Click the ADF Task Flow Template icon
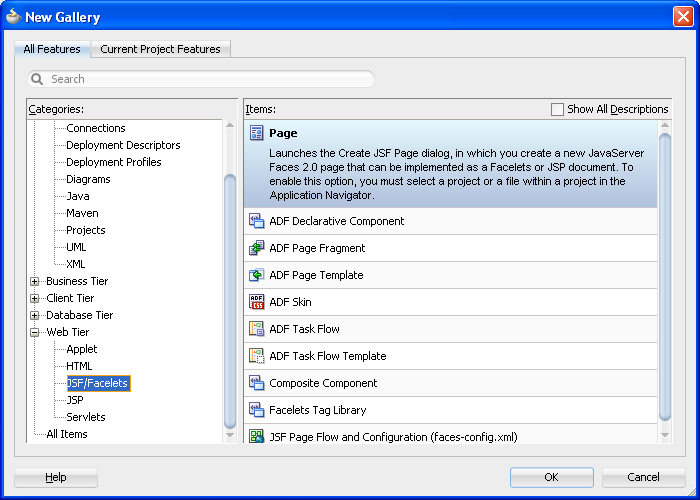Image resolution: width=700 pixels, height=500 pixels. pos(257,356)
